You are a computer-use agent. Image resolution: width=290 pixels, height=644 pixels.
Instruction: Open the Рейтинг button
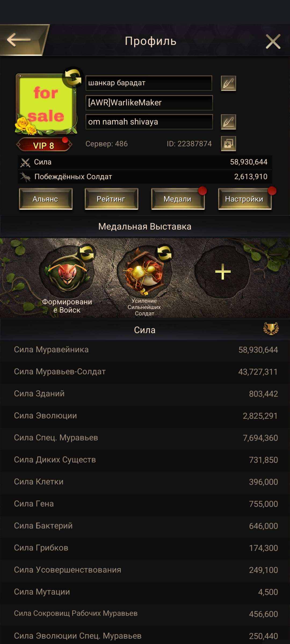click(x=111, y=199)
